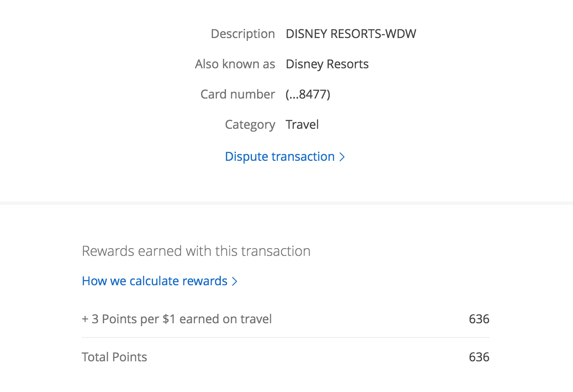This screenshot has height=392, width=573.
Task: Select the DISNEY RESORTS-WDW description text
Action: click(350, 34)
